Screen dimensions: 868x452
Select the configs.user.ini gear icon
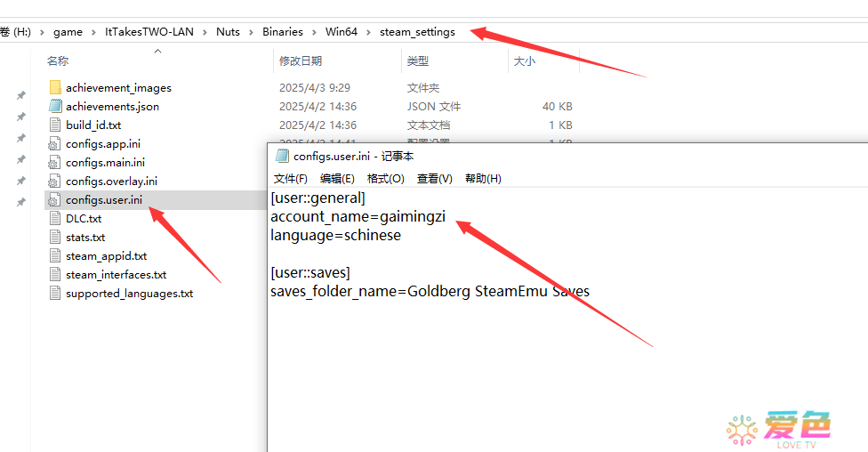(54, 200)
